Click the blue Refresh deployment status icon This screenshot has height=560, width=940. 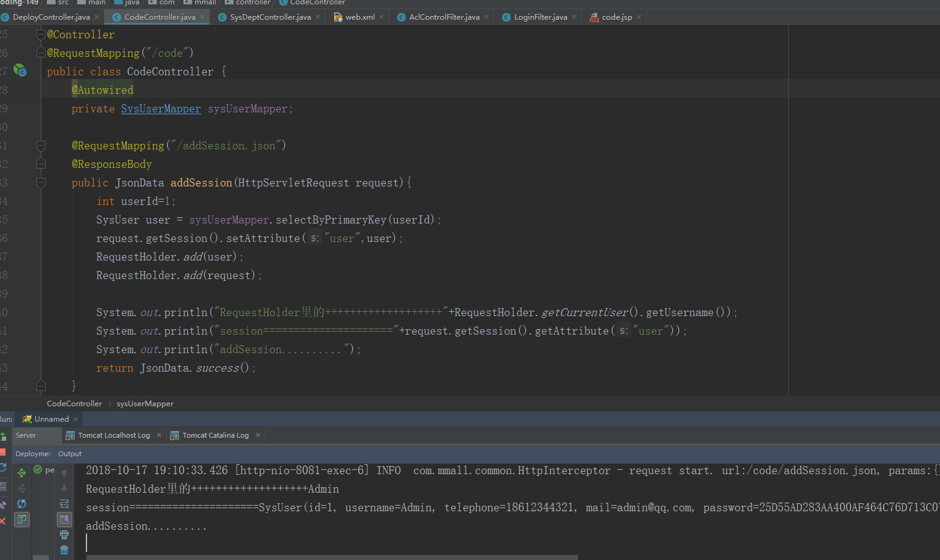pyautogui.click(x=22, y=504)
